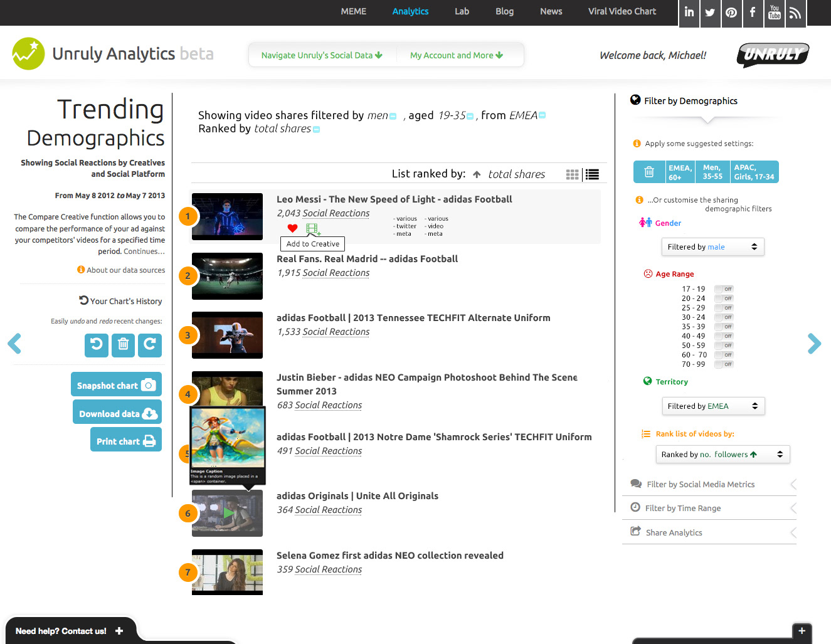Image resolution: width=831 pixels, height=644 pixels.
Task: Open the Territory 'Filtered by EMEA' dropdown
Action: (714, 406)
